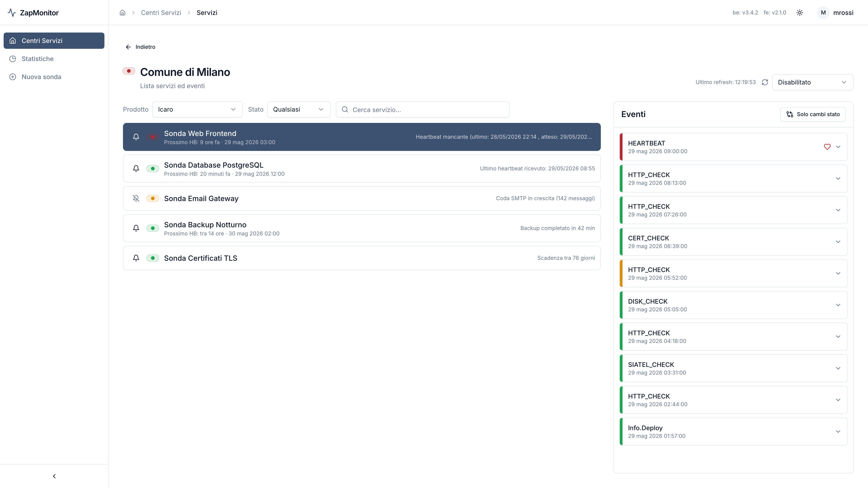Click the Backup completato in 42 min text

click(557, 228)
